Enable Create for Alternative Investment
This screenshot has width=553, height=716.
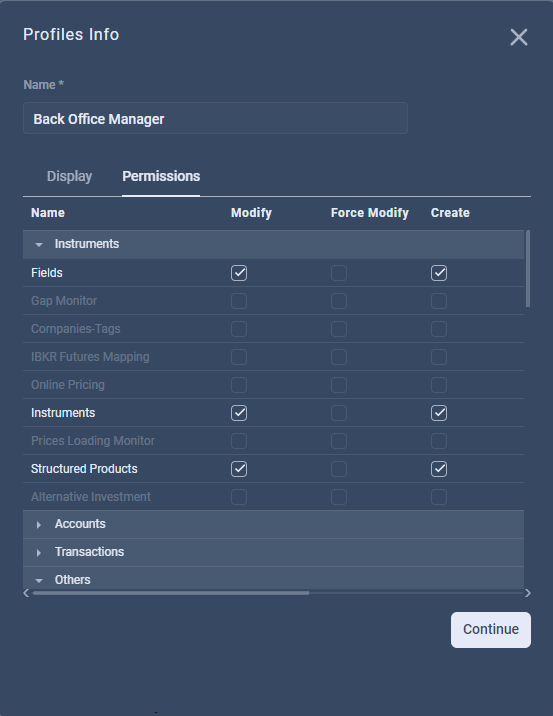pos(439,497)
